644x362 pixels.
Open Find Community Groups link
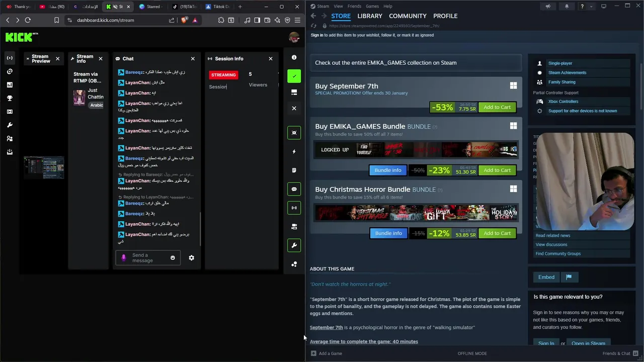[x=558, y=253]
